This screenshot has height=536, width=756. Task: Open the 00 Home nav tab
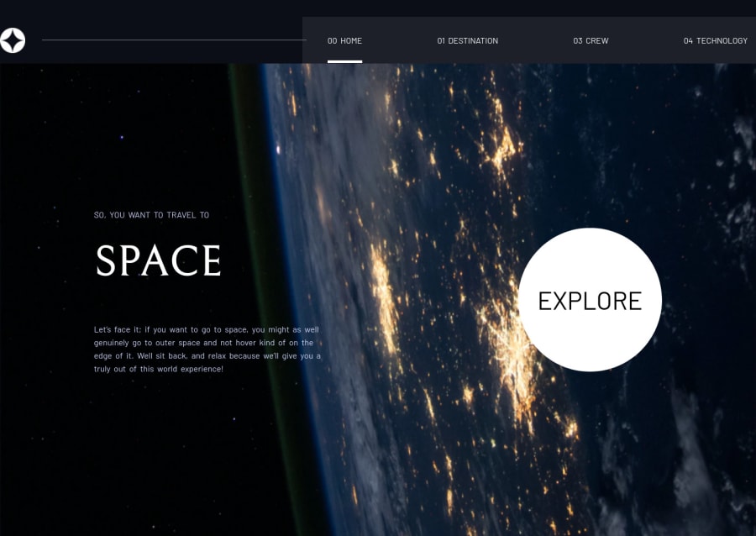coord(344,41)
